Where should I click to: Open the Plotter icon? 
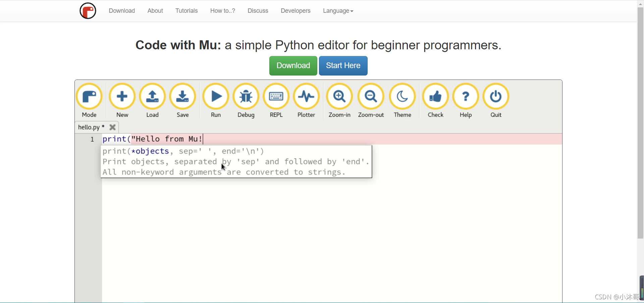tap(306, 96)
